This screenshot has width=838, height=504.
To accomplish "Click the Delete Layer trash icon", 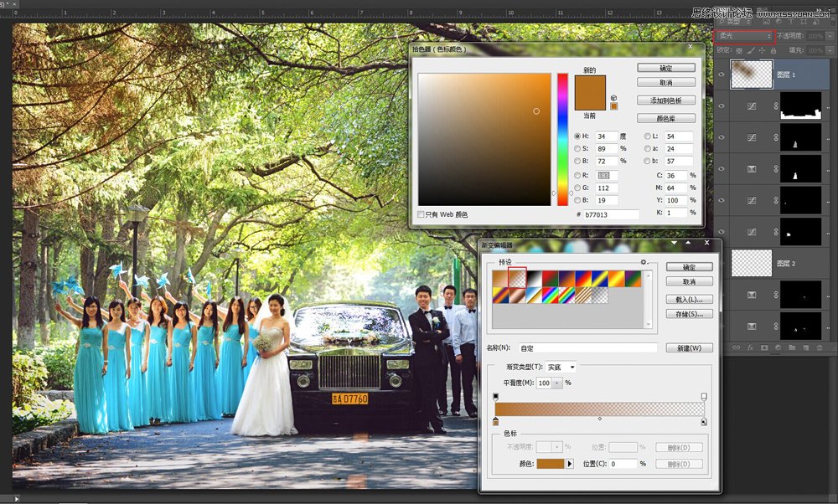I will click(819, 347).
